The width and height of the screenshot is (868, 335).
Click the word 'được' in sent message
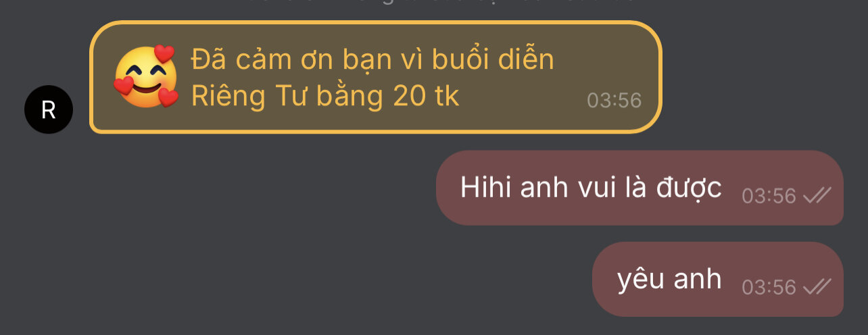689,188
